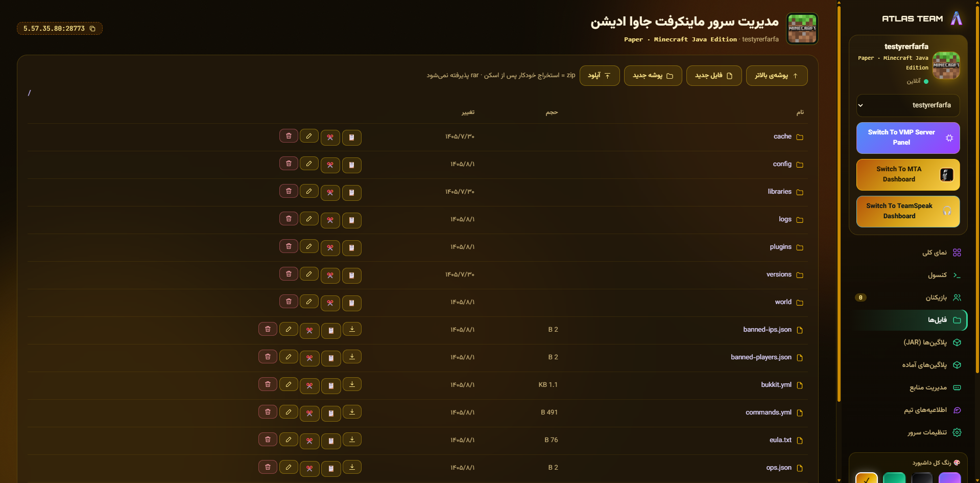Image resolution: width=980 pixels, height=483 pixels.
Task: Click the پوشه جدید new folder button
Action: coord(653,76)
